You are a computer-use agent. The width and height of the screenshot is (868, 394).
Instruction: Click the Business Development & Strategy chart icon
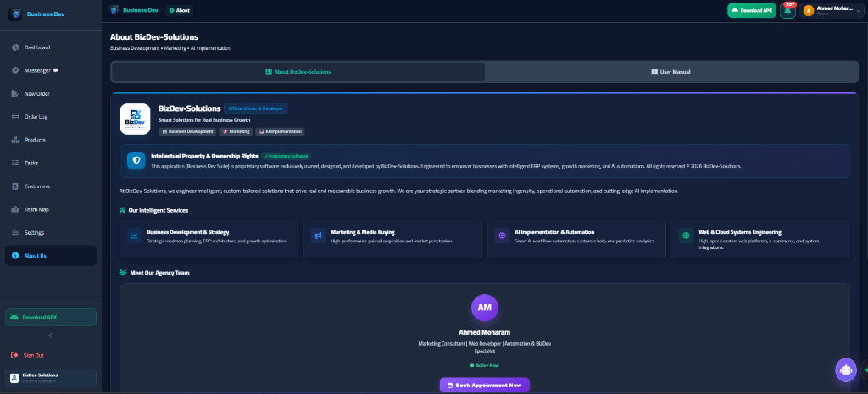[134, 236]
